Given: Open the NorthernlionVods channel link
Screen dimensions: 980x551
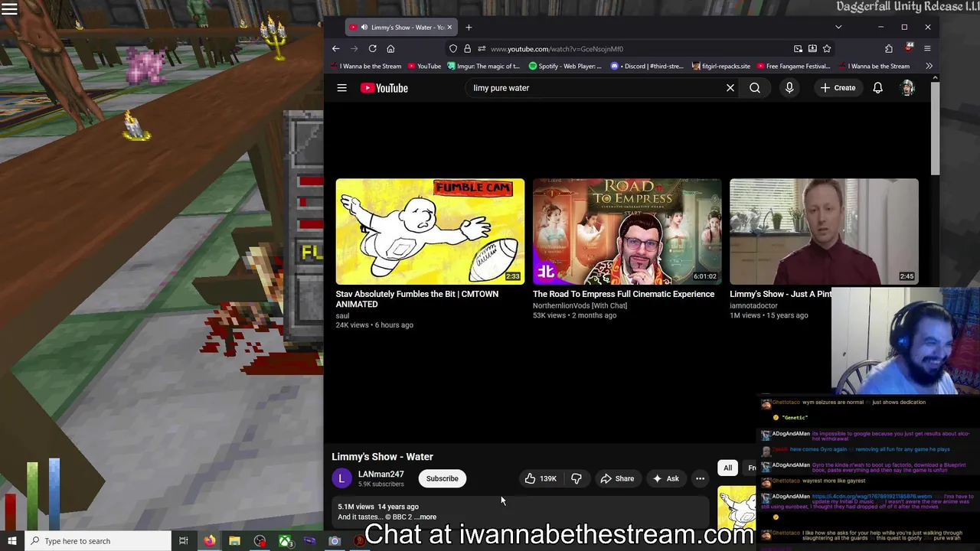Looking at the screenshot, I should 580,306.
